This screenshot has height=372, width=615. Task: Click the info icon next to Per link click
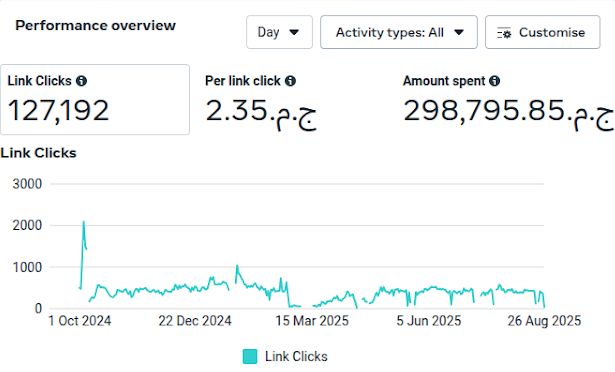290,81
